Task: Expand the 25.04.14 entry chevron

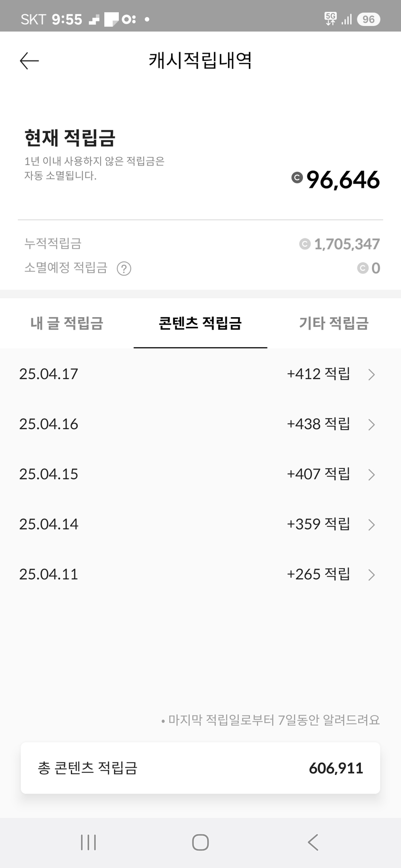Action: (x=371, y=525)
